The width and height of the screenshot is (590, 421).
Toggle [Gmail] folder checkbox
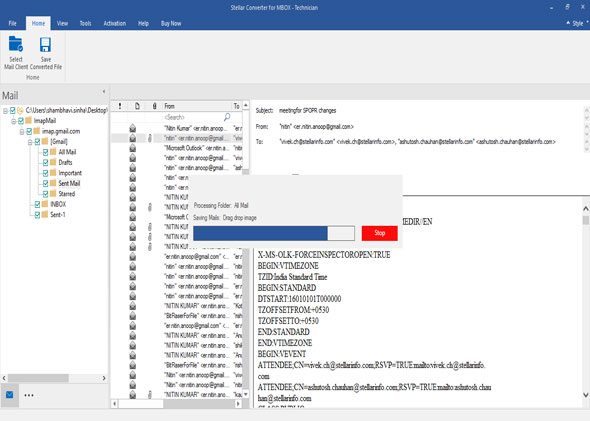pyautogui.click(x=37, y=142)
